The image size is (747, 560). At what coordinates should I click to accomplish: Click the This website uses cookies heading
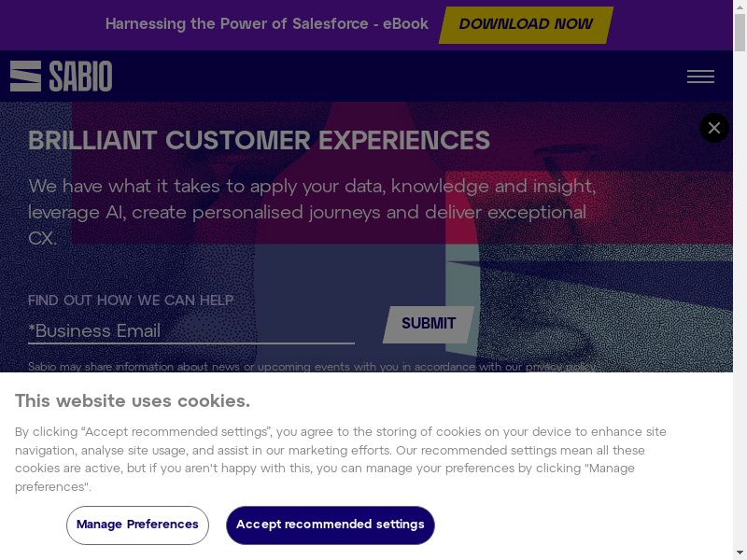pyautogui.click(x=132, y=401)
